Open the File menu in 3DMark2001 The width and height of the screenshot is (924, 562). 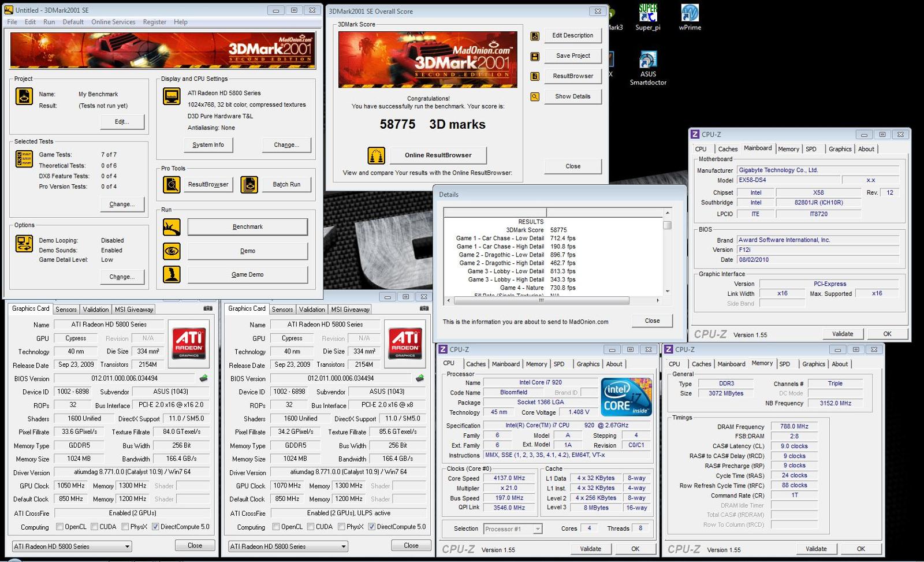(12, 22)
